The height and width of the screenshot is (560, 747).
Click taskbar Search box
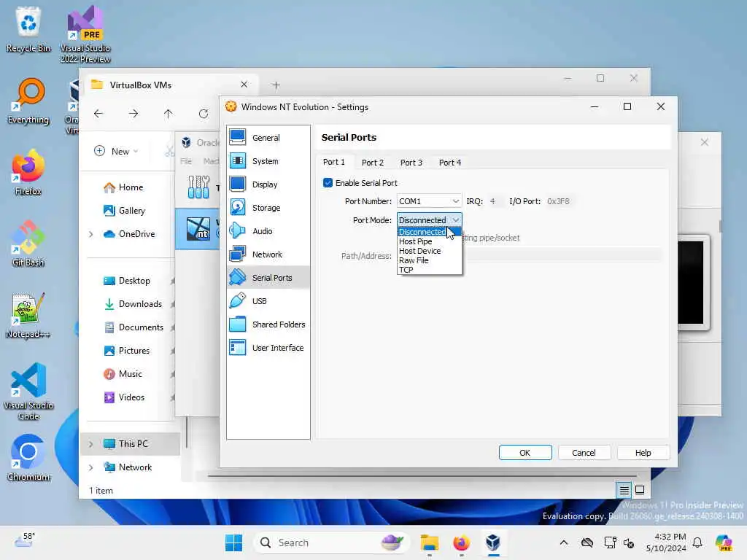click(331, 542)
